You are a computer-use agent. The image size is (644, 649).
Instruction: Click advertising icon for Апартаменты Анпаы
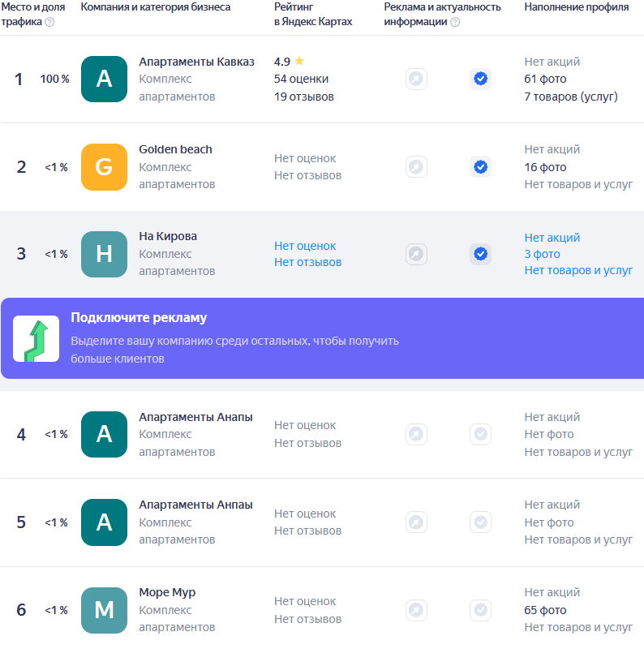[416, 522]
